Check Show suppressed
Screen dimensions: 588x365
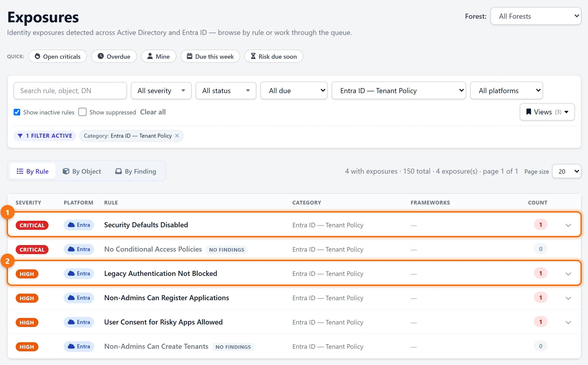pos(82,112)
